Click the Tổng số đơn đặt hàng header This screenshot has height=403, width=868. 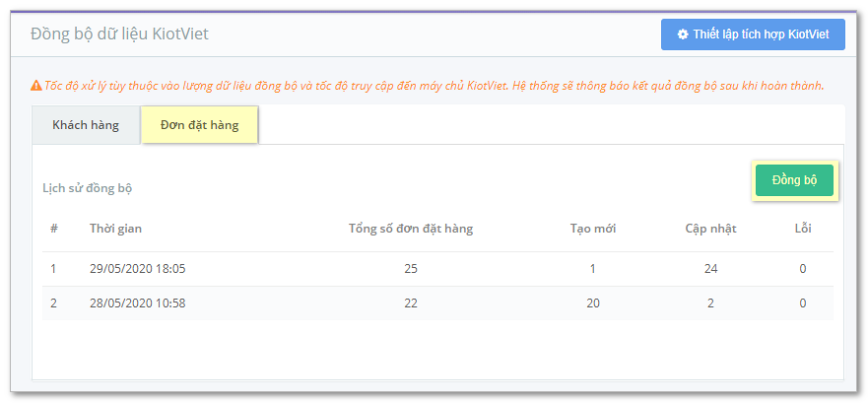[411, 229]
